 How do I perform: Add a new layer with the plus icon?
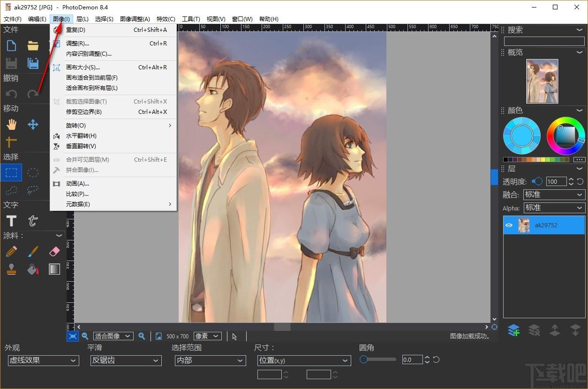513,330
